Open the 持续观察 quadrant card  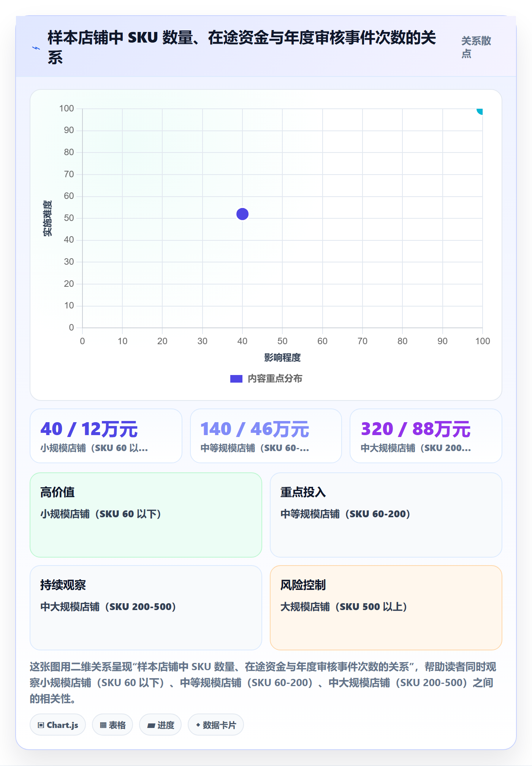[146, 608]
